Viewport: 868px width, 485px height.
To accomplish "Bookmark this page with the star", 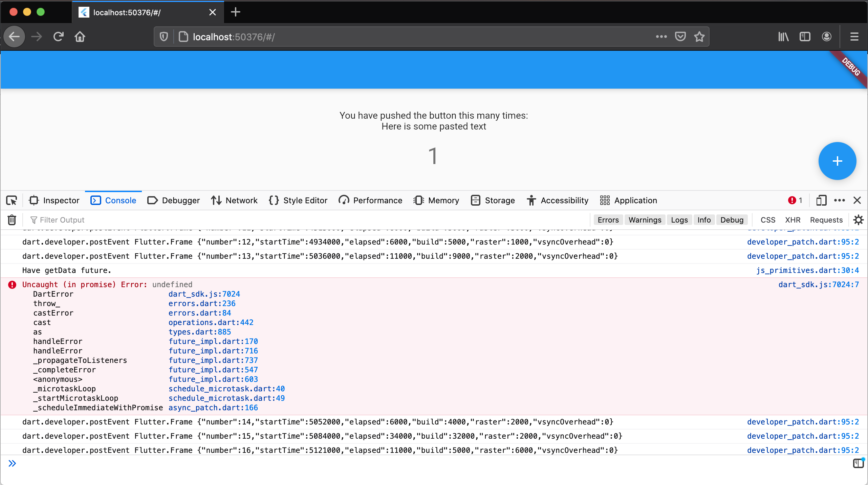I will click(x=699, y=37).
